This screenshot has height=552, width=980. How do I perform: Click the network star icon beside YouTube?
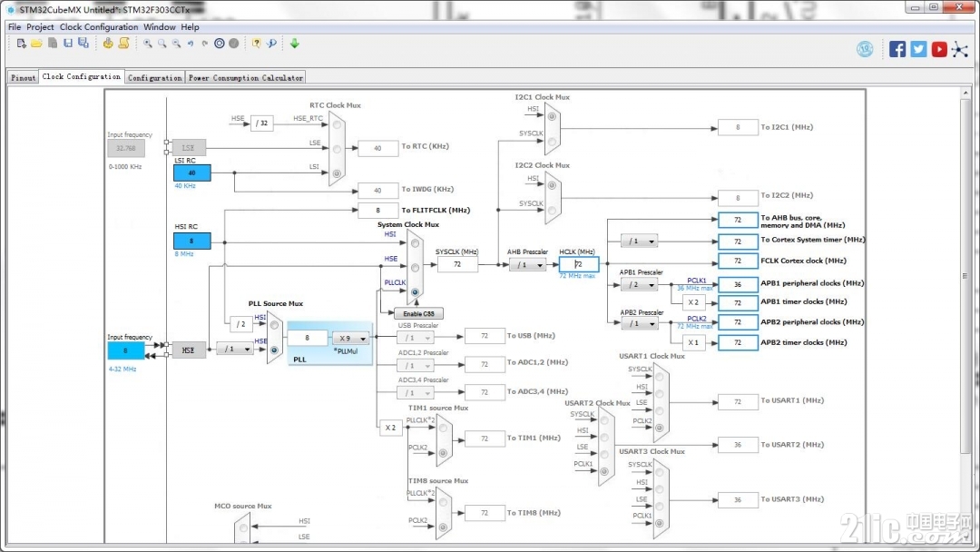(960, 49)
